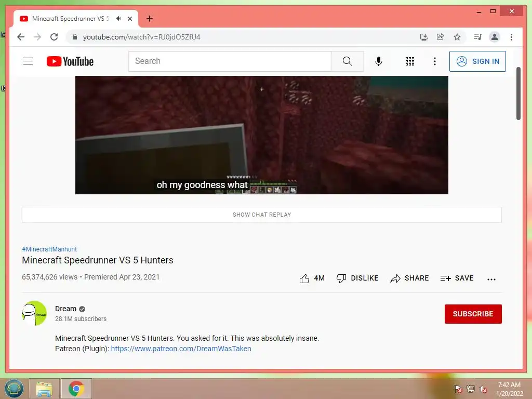Click the muted volume tray icon

coord(483,389)
